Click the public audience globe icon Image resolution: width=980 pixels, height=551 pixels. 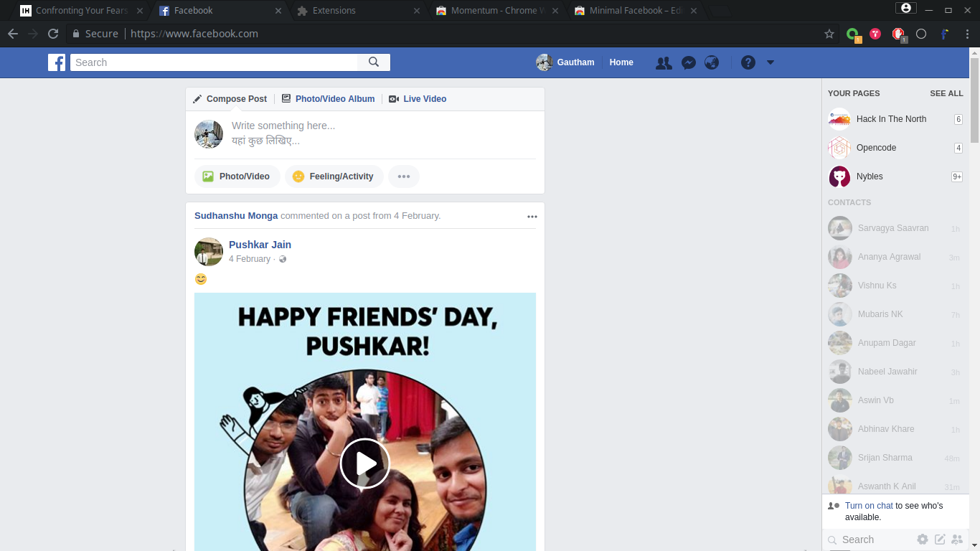pyautogui.click(x=283, y=259)
